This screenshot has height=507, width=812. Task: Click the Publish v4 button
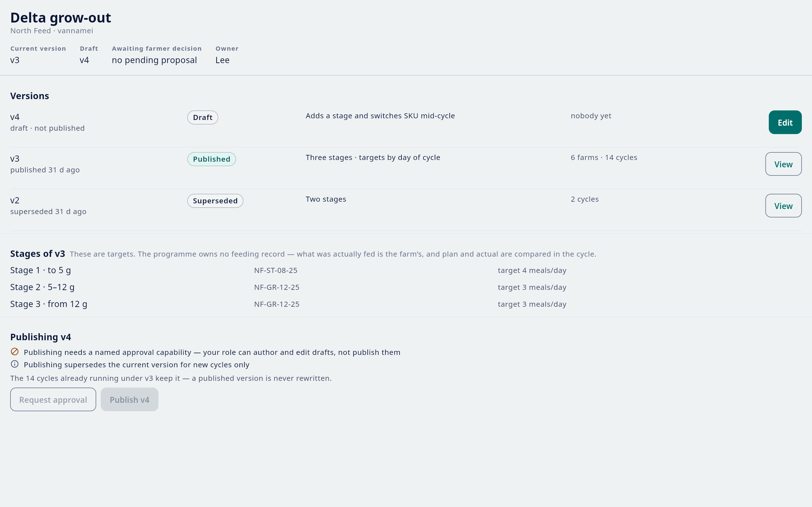click(x=129, y=399)
